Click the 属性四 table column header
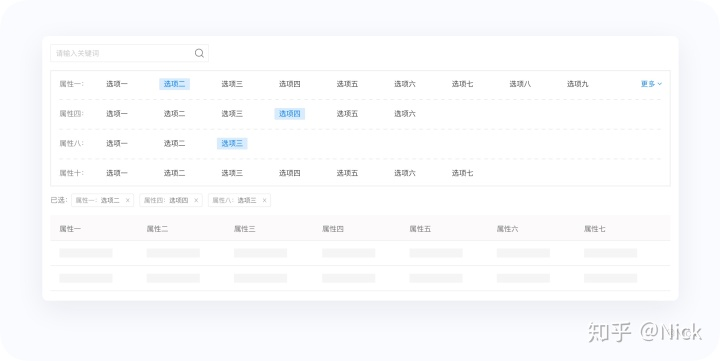The height and width of the screenshot is (361, 720). 333,229
